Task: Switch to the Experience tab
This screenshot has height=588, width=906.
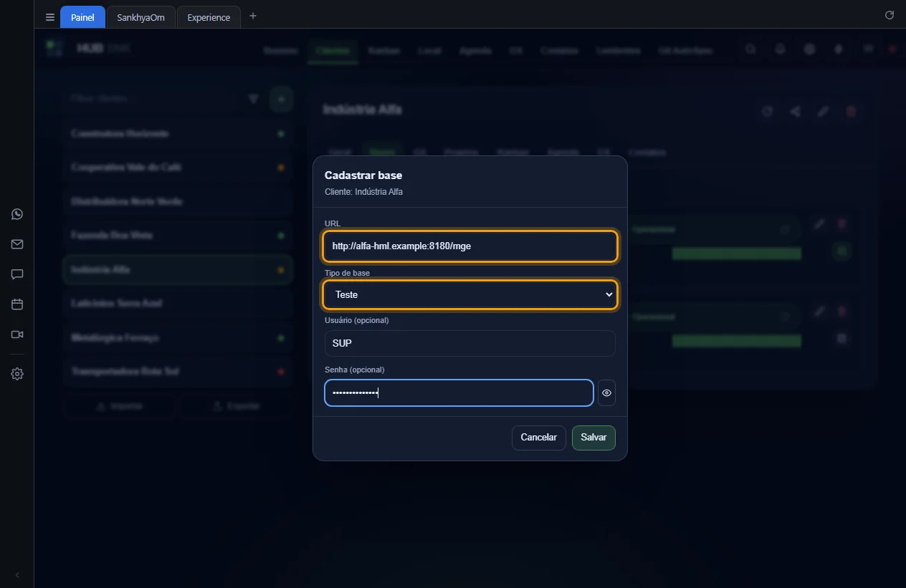Action: tap(209, 17)
